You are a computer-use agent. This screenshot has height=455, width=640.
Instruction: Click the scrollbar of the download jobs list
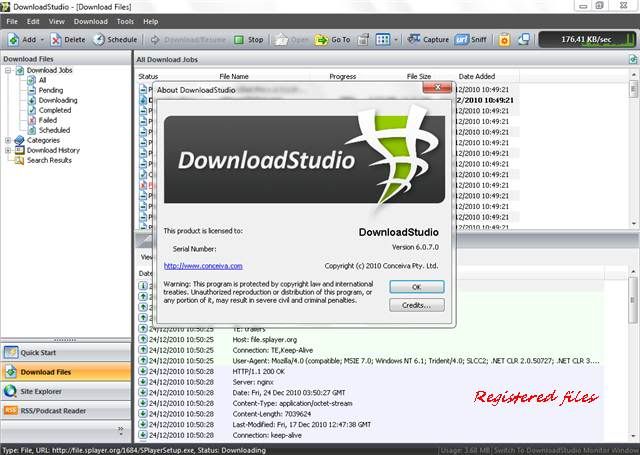coord(633,149)
